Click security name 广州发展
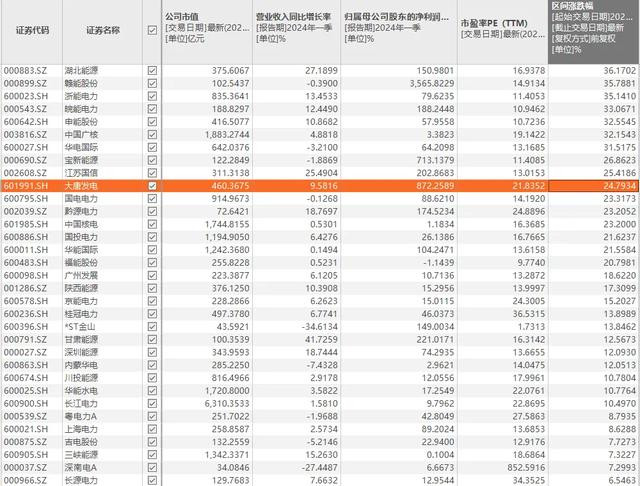The width and height of the screenshot is (640, 486). click(81, 275)
